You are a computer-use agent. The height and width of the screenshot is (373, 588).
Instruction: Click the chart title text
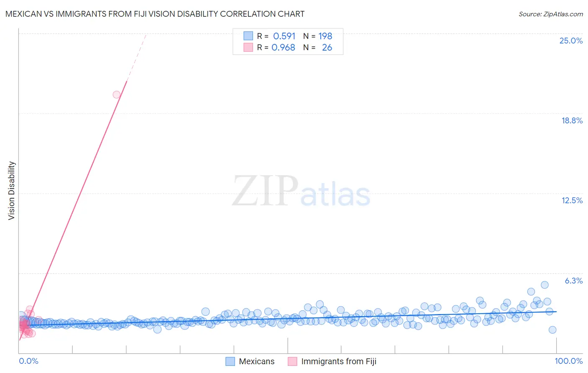coord(155,14)
